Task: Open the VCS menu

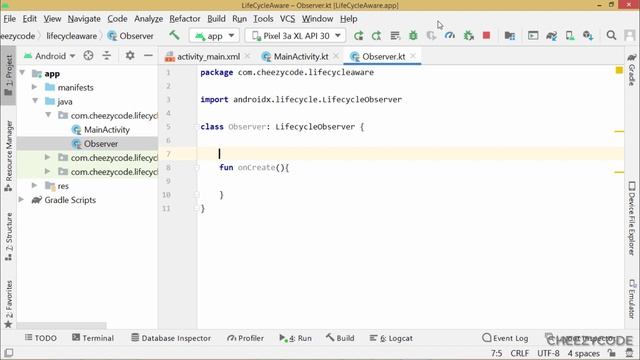Action: [287, 19]
